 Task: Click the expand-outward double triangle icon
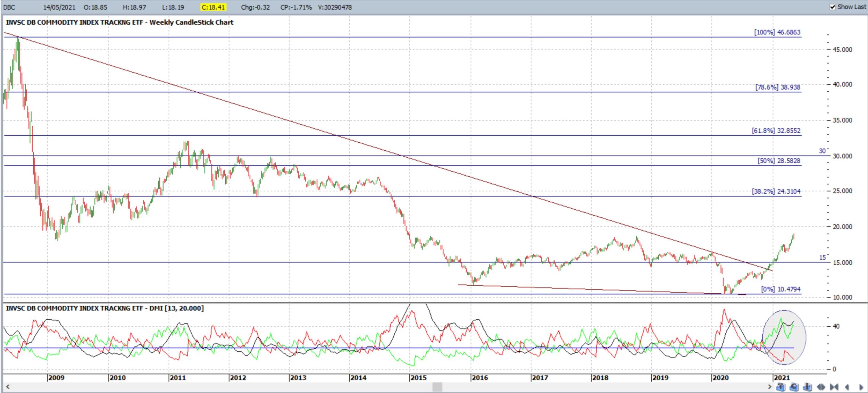pos(821,387)
